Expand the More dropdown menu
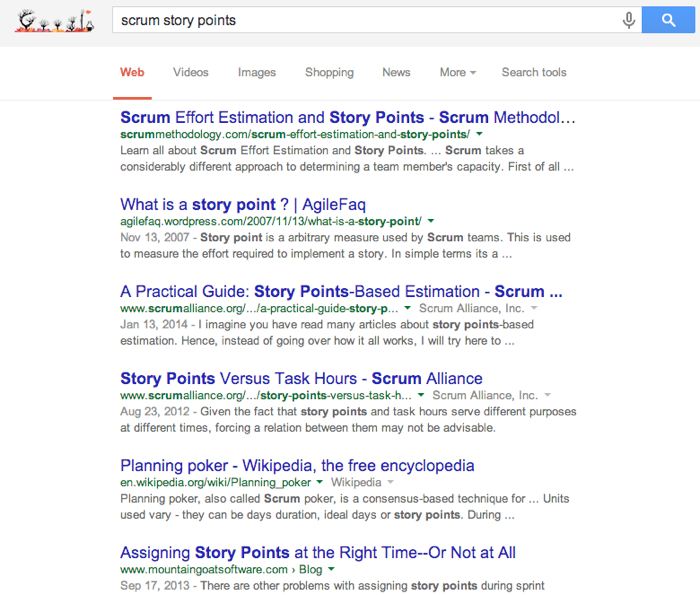Viewport: 700px width, 595px height. 458,72
